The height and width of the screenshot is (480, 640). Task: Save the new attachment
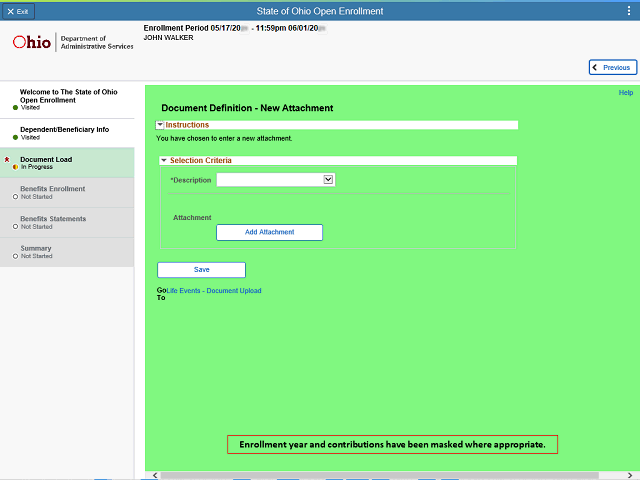point(202,270)
